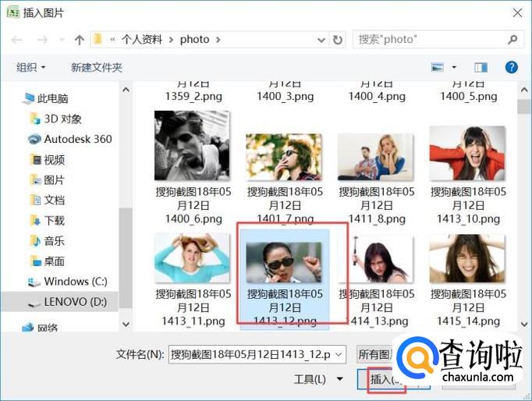Open the help question mark icon
The width and height of the screenshot is (532, 401).
click(x=512, y=68)
